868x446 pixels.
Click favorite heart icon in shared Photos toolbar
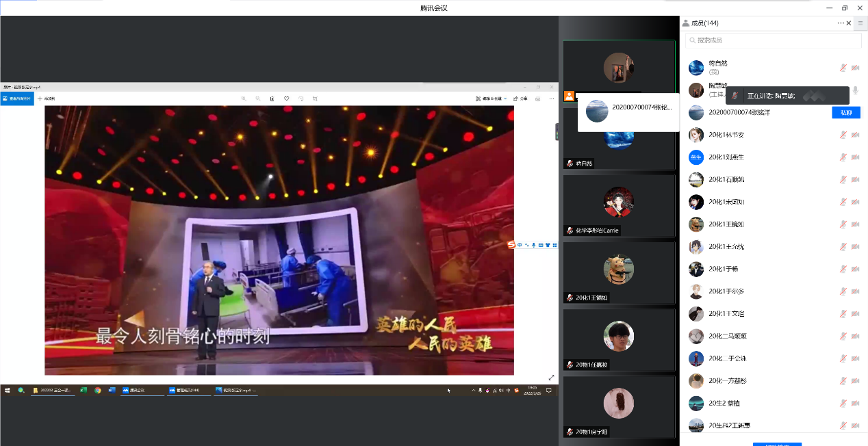(x=287, y=99)
